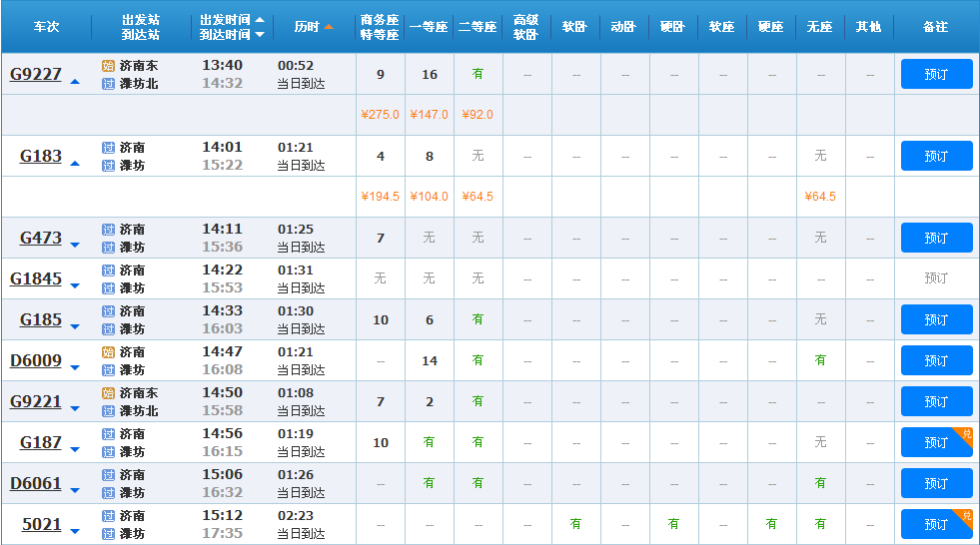
Task: Click the 出发站 到达站 column header
Action: 141,27
